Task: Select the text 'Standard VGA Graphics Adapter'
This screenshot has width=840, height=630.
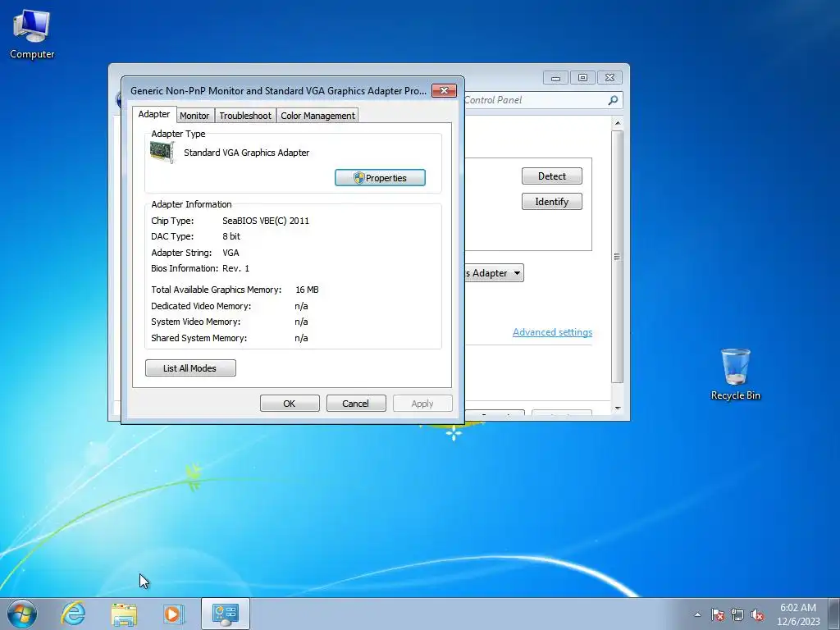Action: tap(246, 153)
